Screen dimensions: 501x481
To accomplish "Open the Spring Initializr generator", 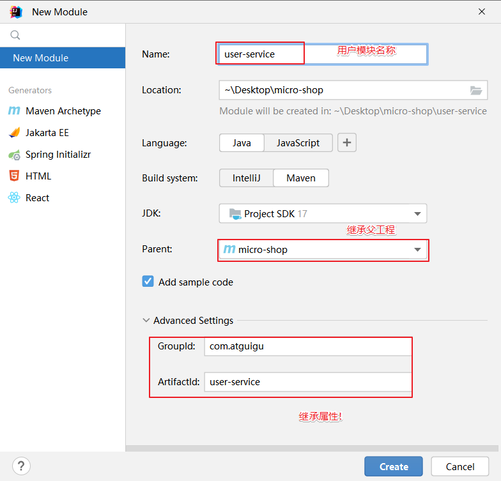I will [49, 154].
